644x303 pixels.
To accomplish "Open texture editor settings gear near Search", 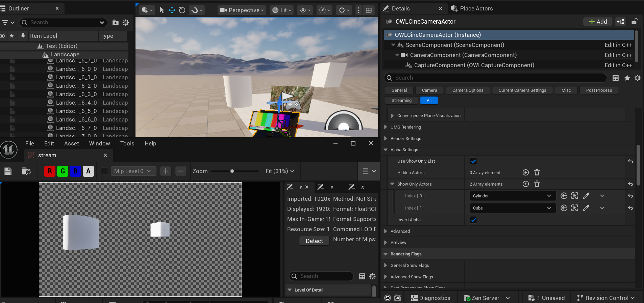I will point(372,276).
